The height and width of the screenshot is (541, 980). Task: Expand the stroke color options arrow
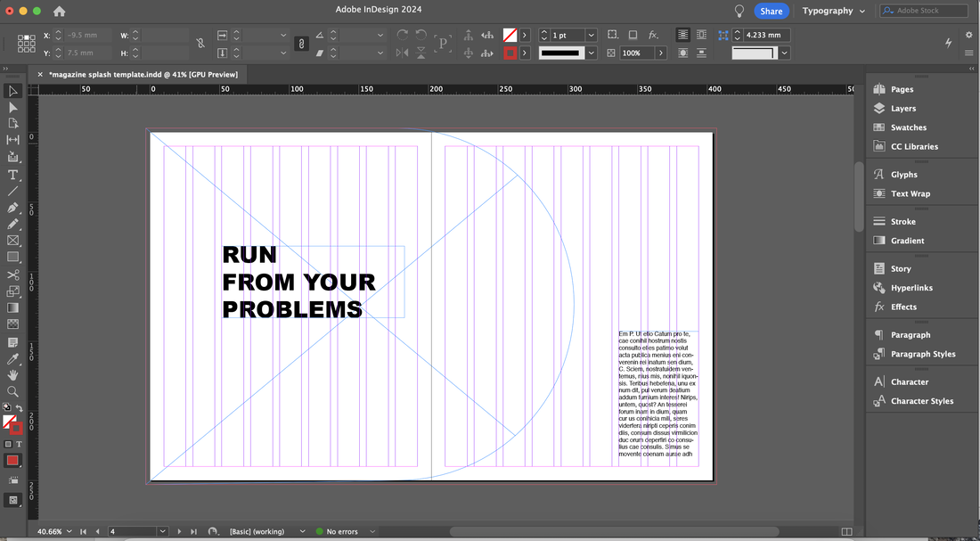(525, 53)
